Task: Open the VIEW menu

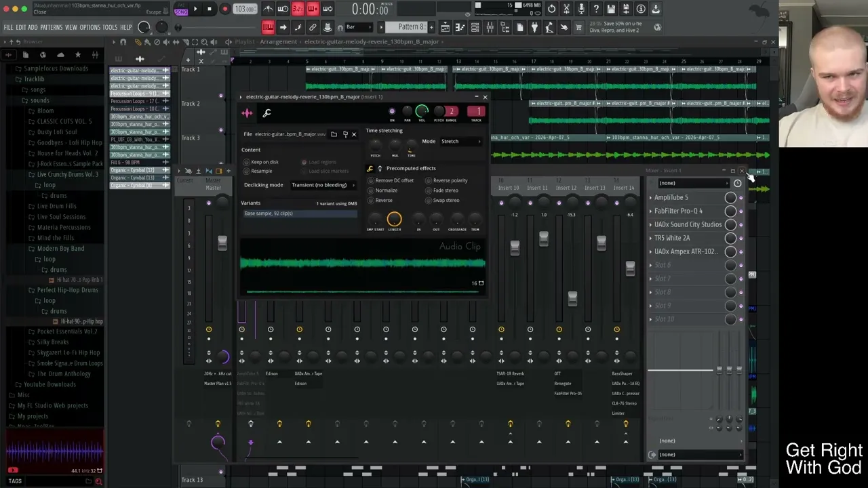Action: click(x=71, y=28)
